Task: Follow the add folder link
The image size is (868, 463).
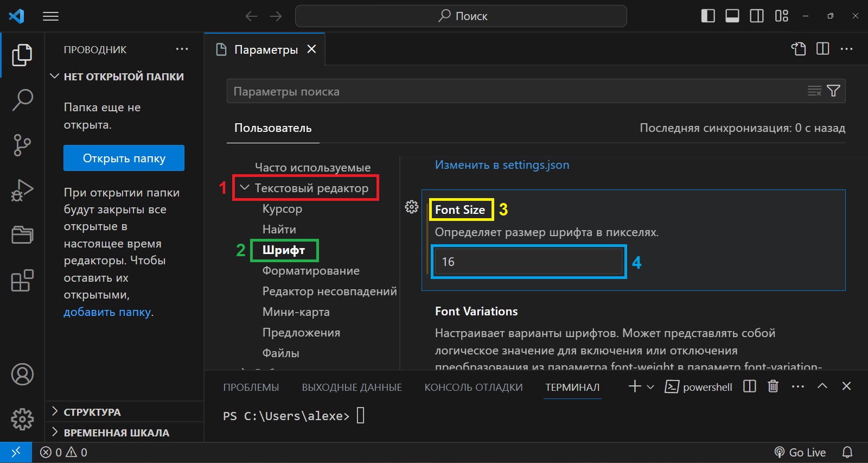Action: click(x=107, y=312)
